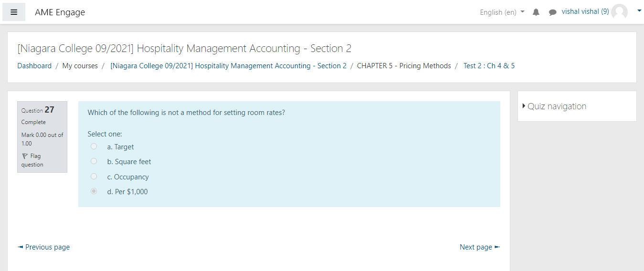The image size is (644, 271).
Task: Open Test 2 : Ch 4 & 5 breadcrumb
Action: 489,66
